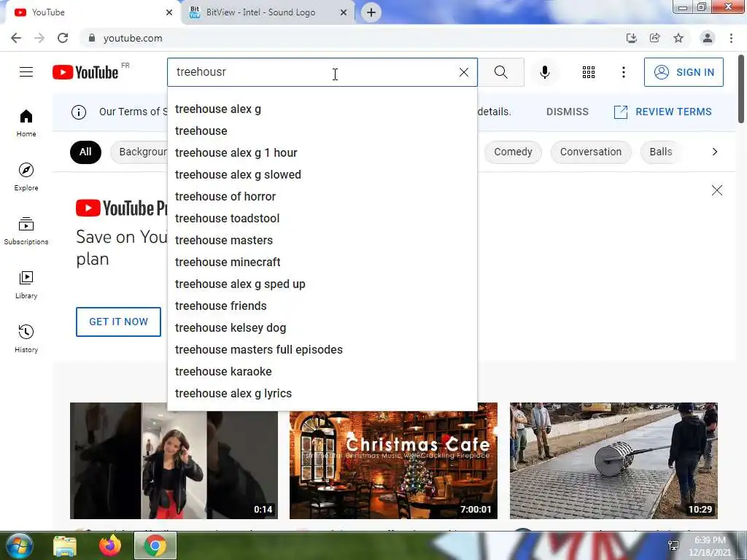Click Chrome icon in taskbar

point(155,545)
